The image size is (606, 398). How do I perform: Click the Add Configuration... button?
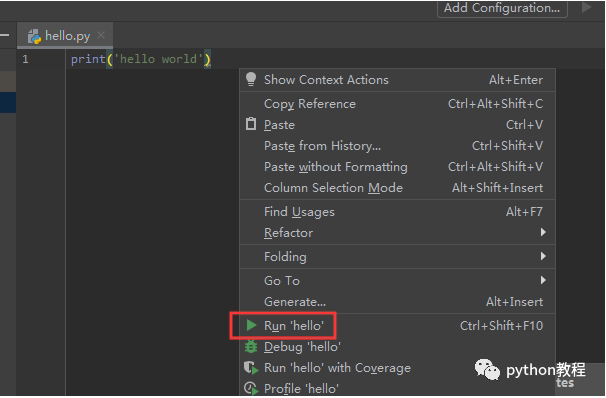[502, 8]
